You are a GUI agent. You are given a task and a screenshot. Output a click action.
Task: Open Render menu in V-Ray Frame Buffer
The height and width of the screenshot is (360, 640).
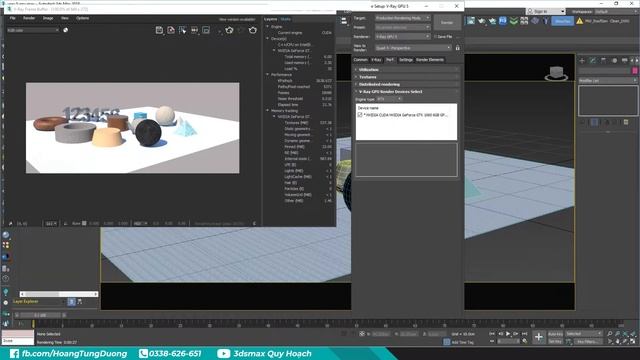(x=29, y=18)
